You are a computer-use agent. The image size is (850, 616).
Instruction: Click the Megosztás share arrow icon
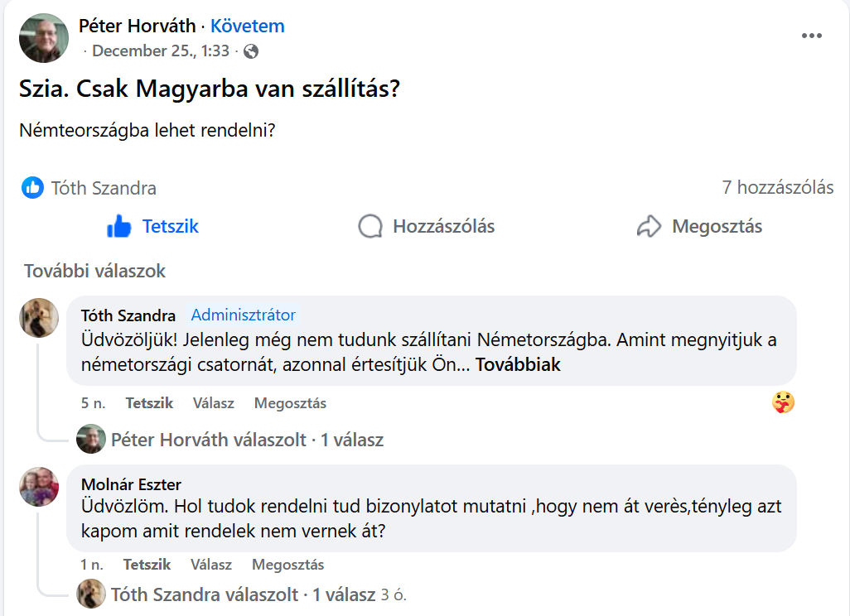click(x=649, y=227)
